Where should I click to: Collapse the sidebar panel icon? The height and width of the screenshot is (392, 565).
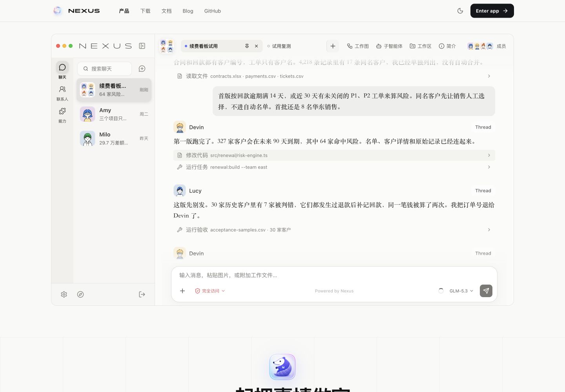coord(142,46)
